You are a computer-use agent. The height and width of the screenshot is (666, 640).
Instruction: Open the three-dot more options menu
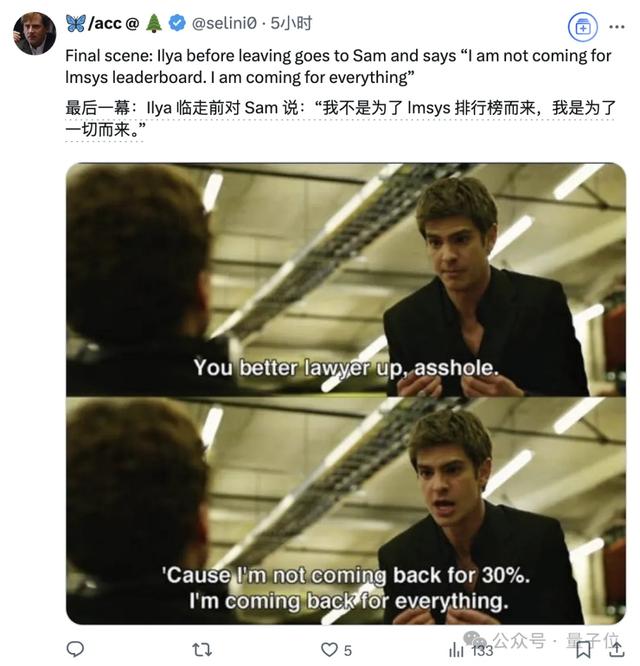[617, 27]
